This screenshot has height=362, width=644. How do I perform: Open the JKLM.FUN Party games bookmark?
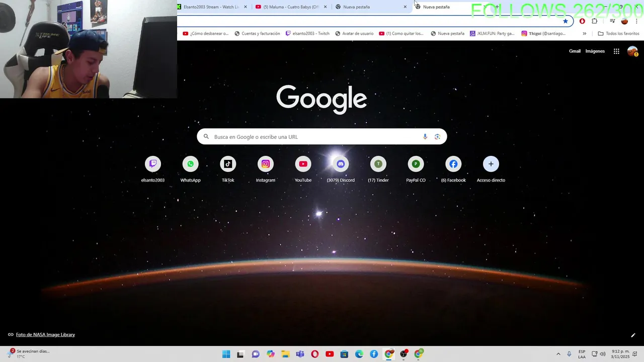click(492, 34)
